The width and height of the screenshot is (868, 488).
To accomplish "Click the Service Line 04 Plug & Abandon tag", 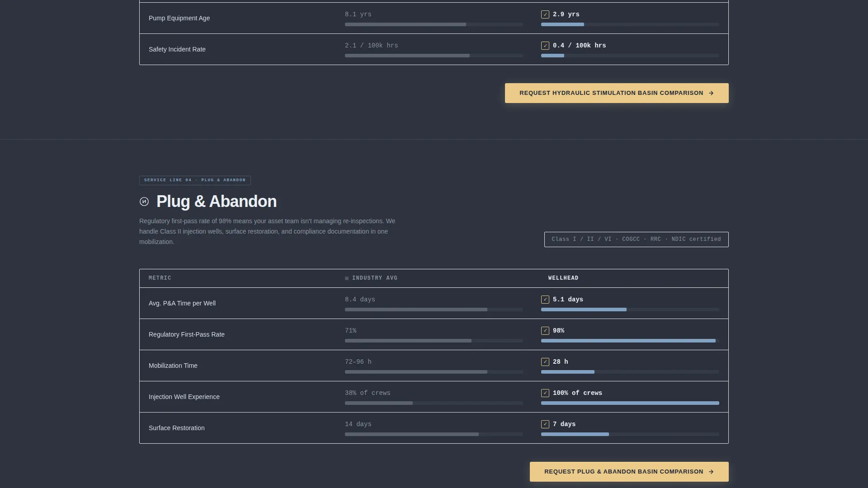I will (x=195, y=180).
